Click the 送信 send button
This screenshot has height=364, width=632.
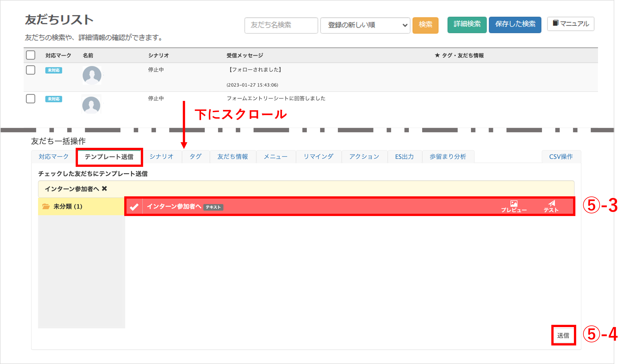coord(563,335)
